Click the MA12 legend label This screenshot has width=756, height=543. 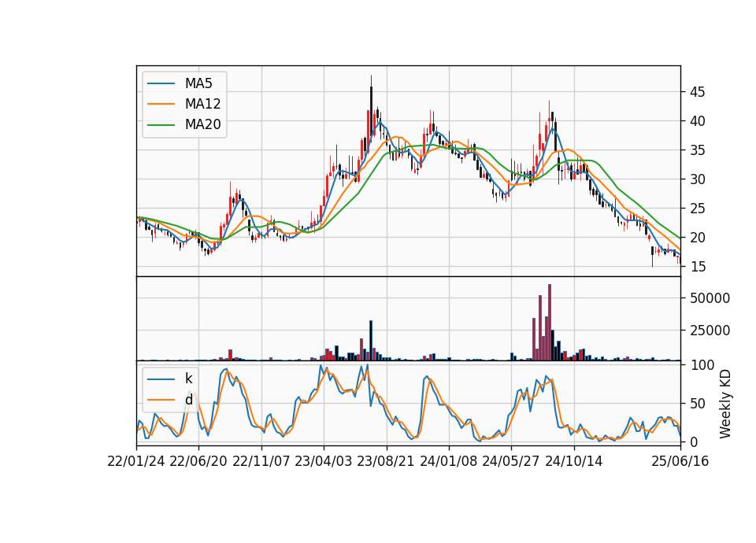202,104
